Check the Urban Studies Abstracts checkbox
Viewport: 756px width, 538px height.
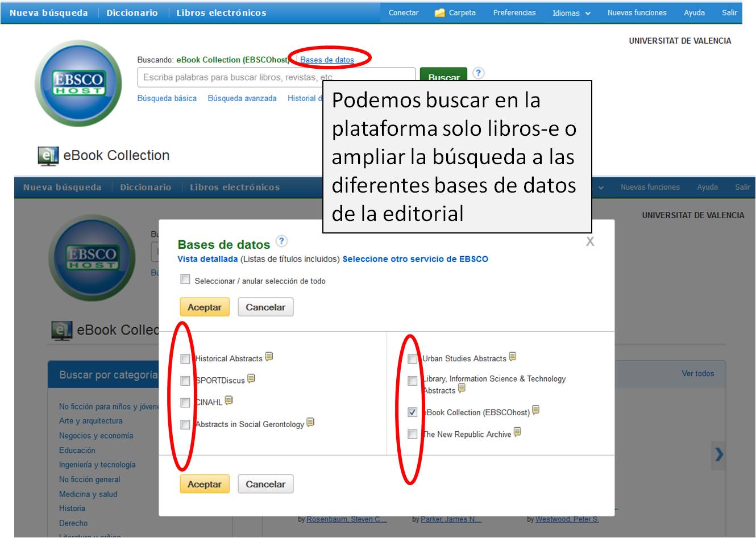click(413, 358)
